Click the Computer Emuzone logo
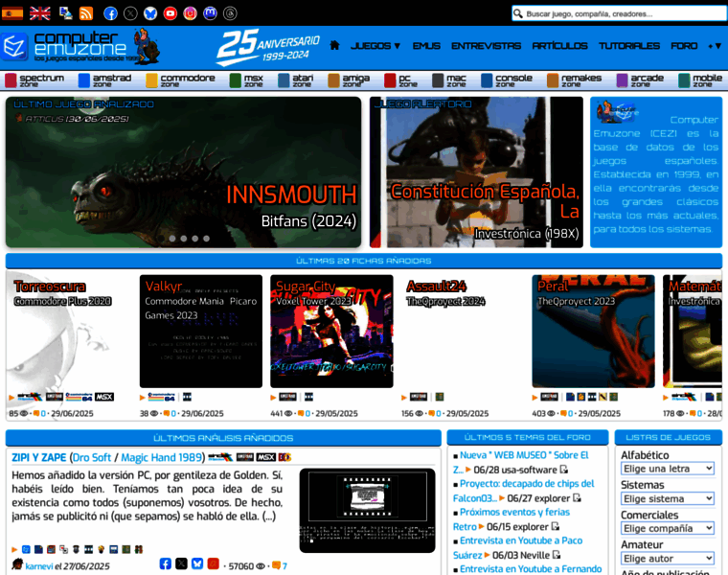This screenshot has width=728, height=575. [80, 47]
